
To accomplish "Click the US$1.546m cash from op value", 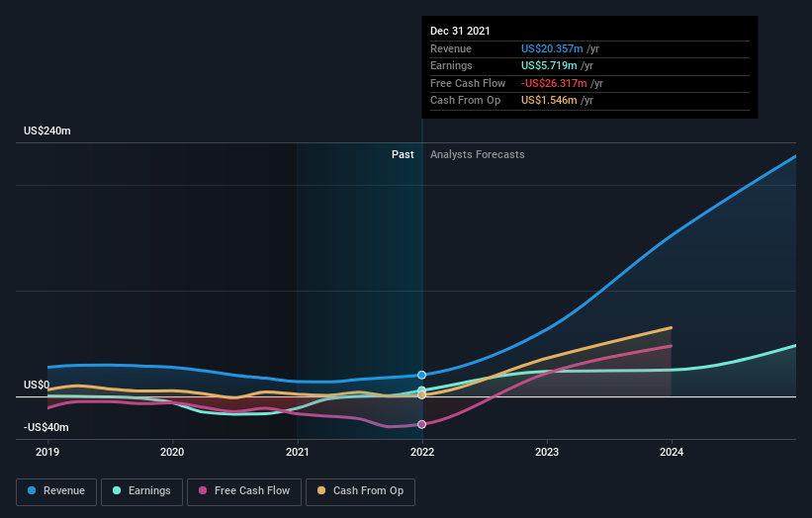I will 549,101.
